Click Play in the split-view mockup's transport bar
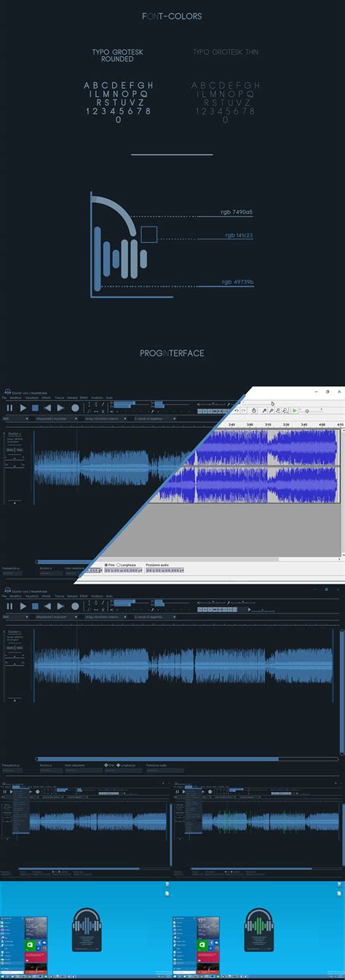Image resolution: width=345 pixels, height=980 pixels. tap(23, 409)
